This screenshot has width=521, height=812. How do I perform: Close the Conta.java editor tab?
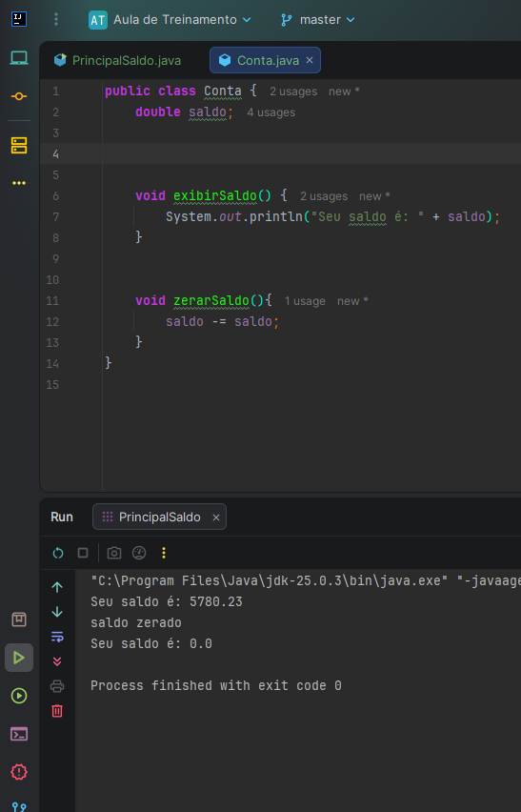point(310,60)
